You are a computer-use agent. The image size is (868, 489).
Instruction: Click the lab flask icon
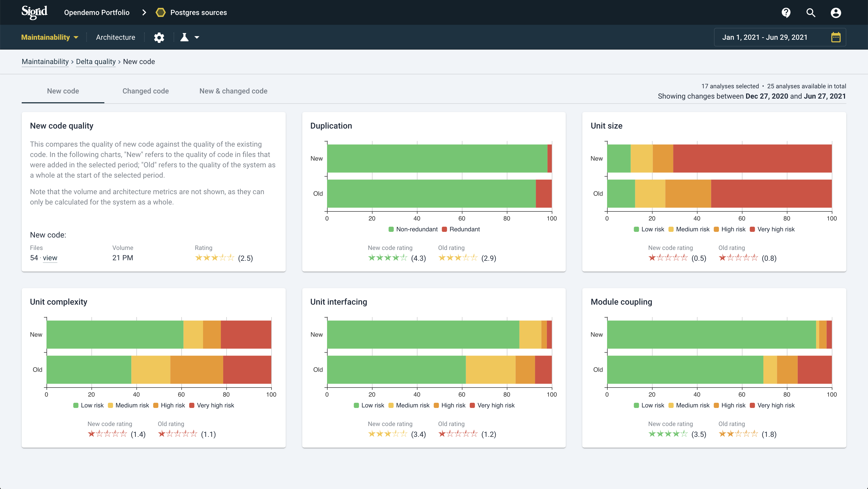coord(184,37)
